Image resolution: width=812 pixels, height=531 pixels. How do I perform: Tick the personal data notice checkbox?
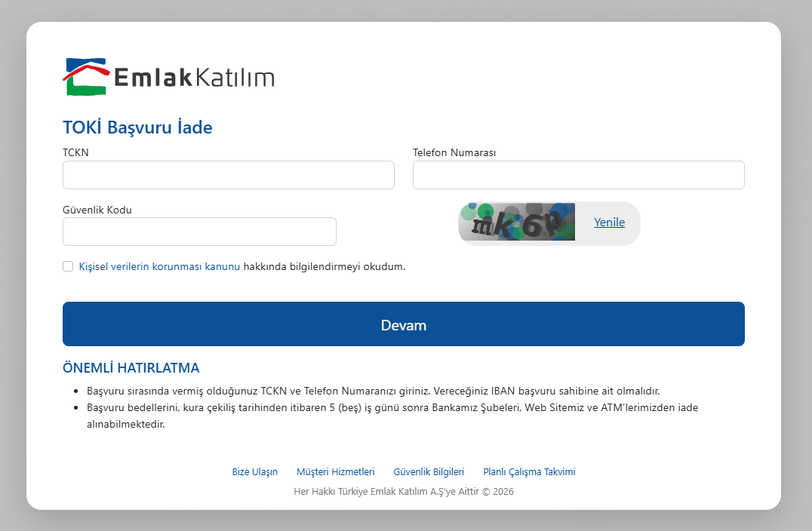(x=68, y=266)
